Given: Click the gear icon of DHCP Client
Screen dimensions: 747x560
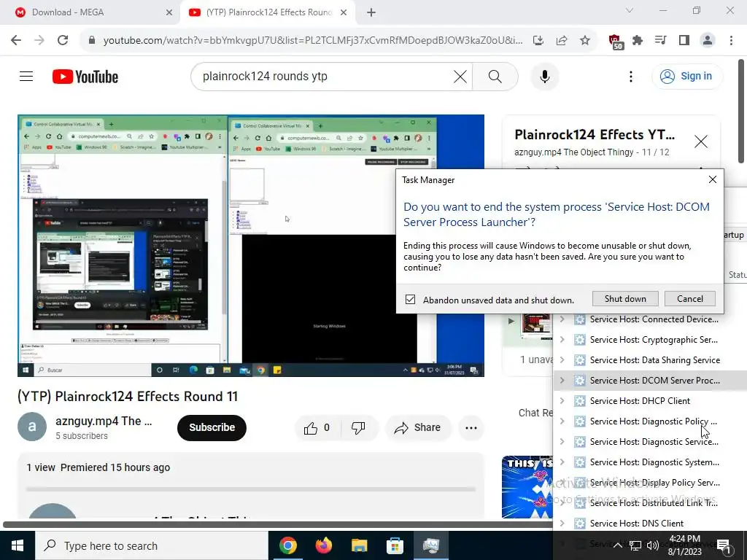Looking at the screenshot, I should (x=580, y=401).
